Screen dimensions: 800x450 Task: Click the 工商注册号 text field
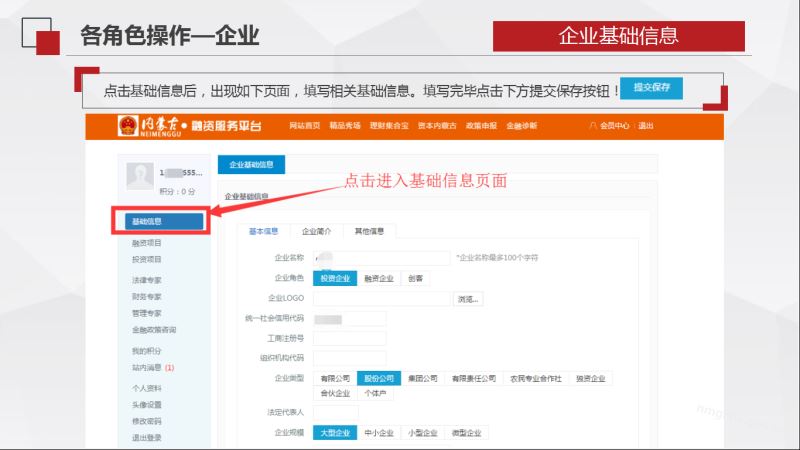(x=349, y=338)
